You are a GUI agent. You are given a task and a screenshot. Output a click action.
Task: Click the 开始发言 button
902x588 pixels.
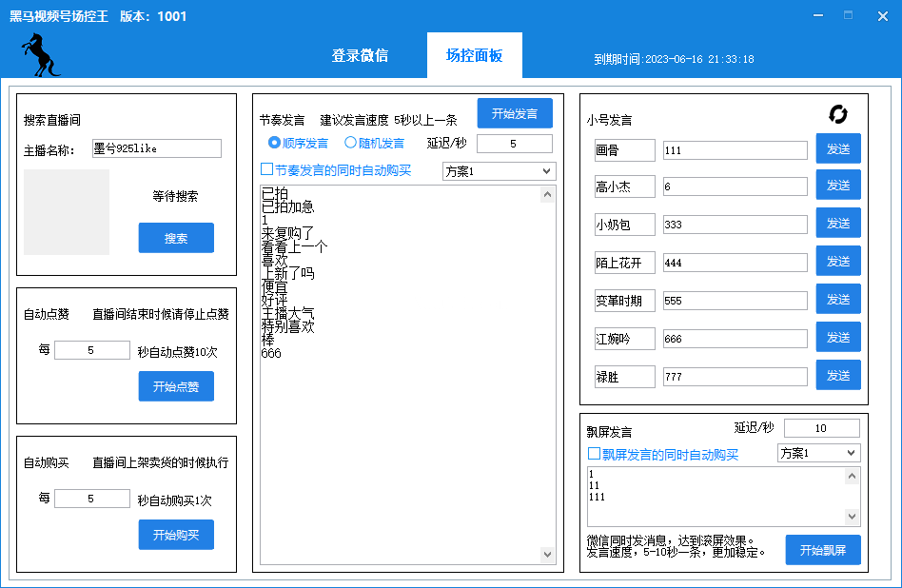pos(515,113)
